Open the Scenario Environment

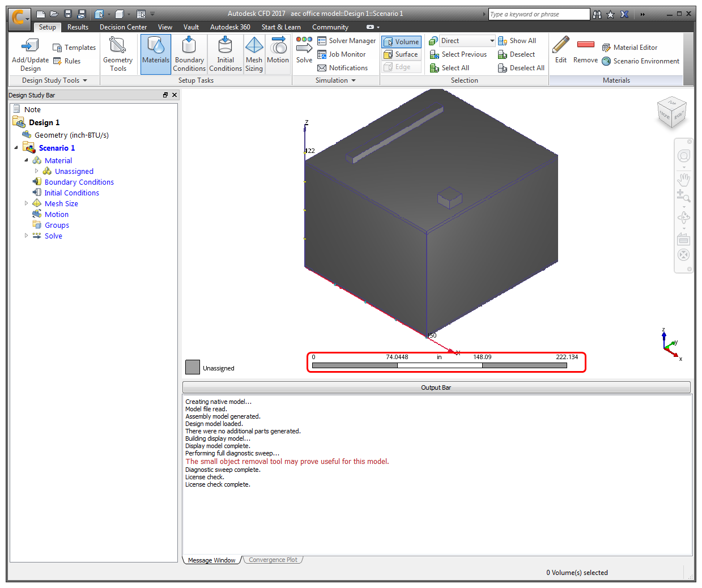[x=640, y=61]
